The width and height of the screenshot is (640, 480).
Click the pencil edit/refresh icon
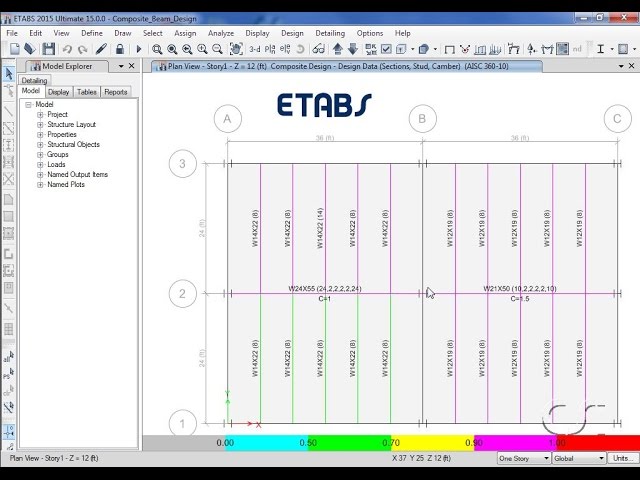(x=101, y=49)
